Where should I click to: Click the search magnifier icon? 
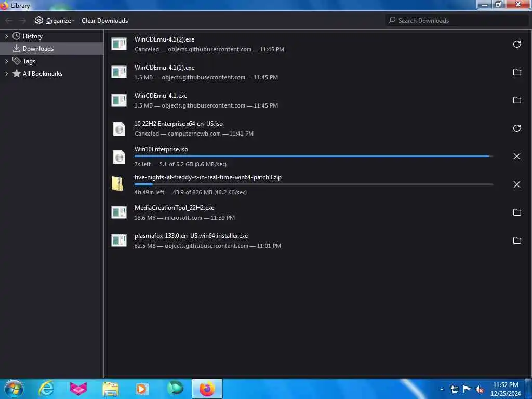(392, 20)
